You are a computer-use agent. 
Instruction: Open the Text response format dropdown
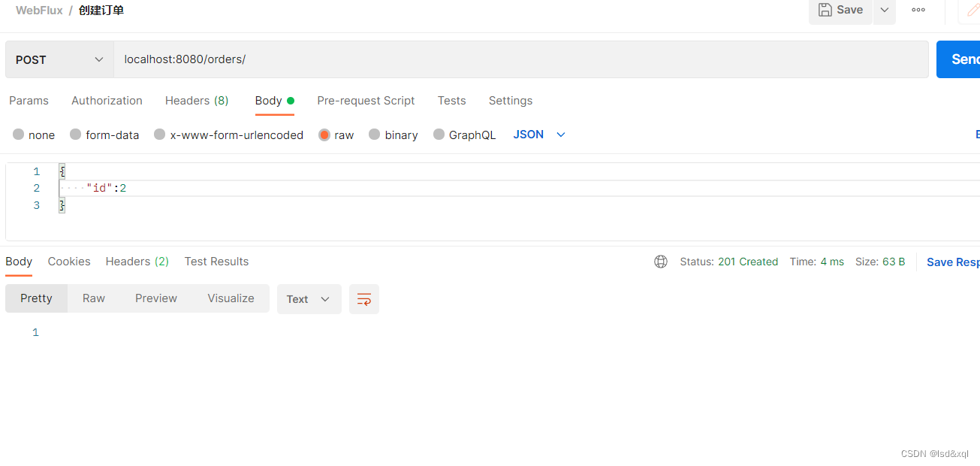pyautogui.click(x=309, y=299)
